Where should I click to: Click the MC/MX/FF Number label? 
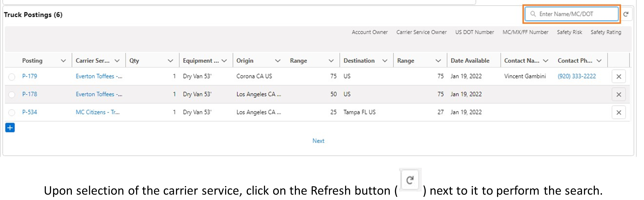pos(525,32)
